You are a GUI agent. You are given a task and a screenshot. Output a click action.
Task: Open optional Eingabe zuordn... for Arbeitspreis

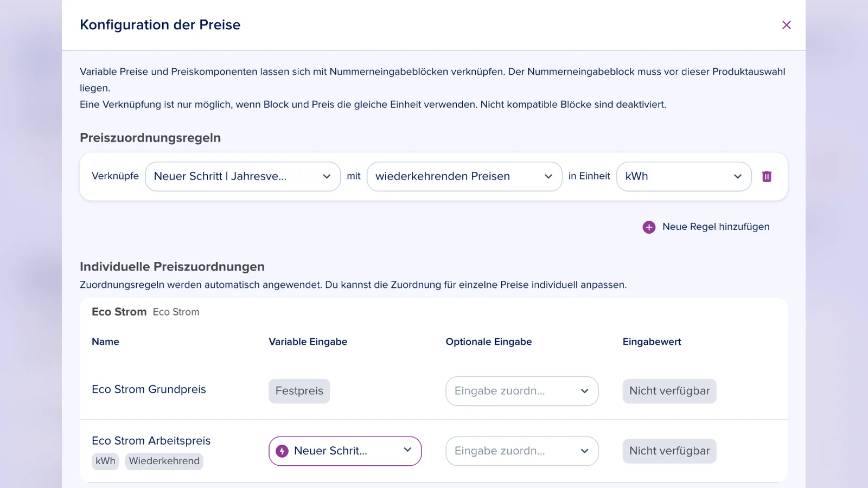[522, 451]
